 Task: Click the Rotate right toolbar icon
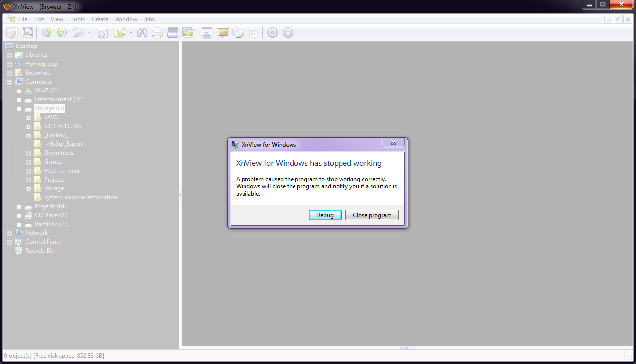pos(62,33)
